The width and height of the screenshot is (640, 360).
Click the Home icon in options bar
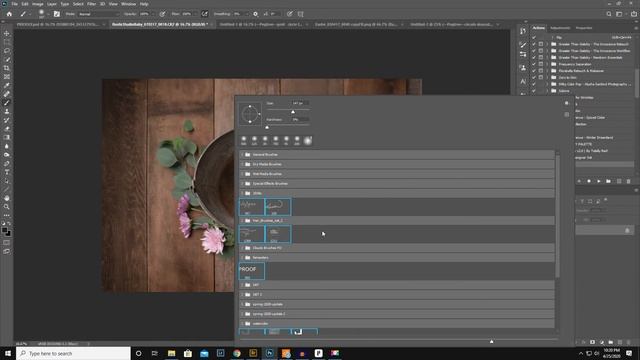click(9, 14)
